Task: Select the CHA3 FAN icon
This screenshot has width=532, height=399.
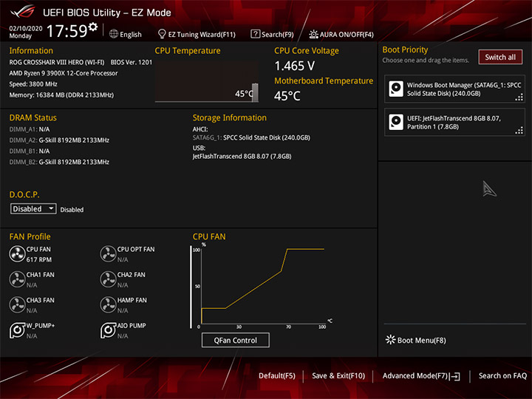Action: (x=17, y=305)
